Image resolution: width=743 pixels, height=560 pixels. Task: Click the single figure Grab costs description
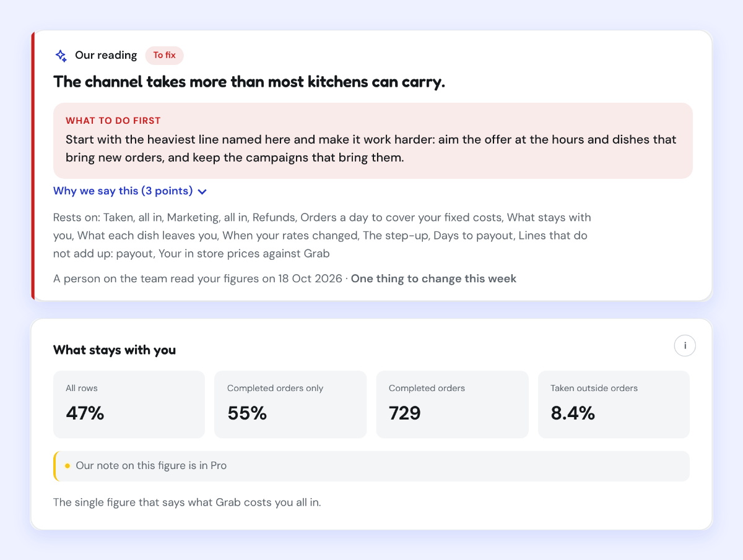187,502
